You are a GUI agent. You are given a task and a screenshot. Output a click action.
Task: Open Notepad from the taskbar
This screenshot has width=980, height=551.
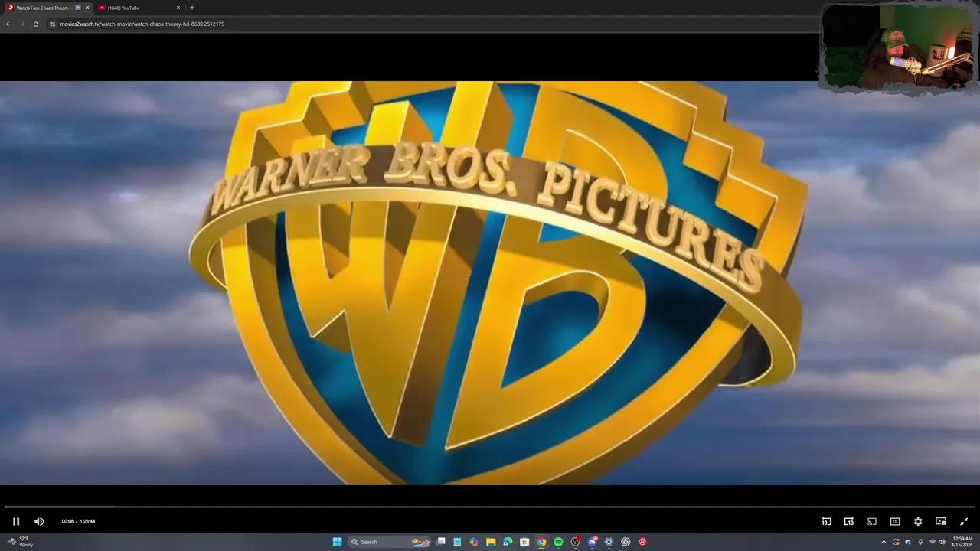[x=457, y=542]
